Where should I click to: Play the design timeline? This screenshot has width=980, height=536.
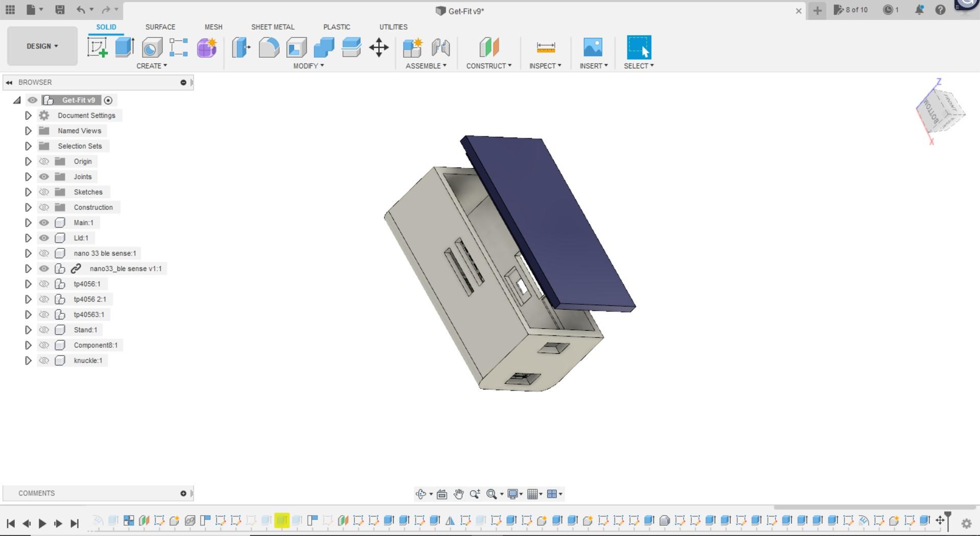[x=42, y=523]
